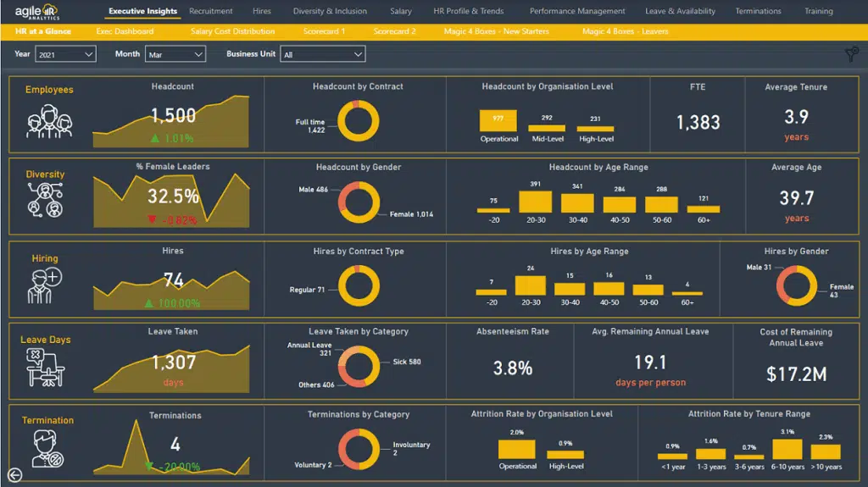Select the 20-30 headcount age bar
Screen dimensions: 868x487
[x=535, y=202]
